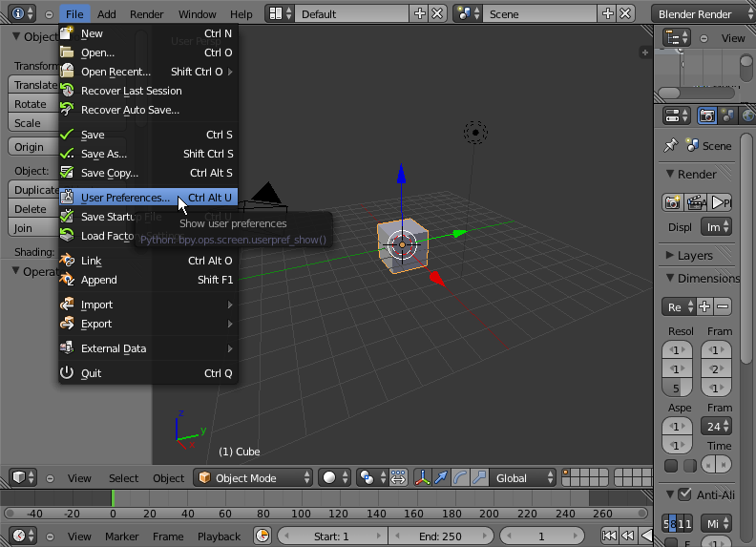Screen dimensions: 756x547
Task: Click the render animation clapper button
Action: [696, 202]
